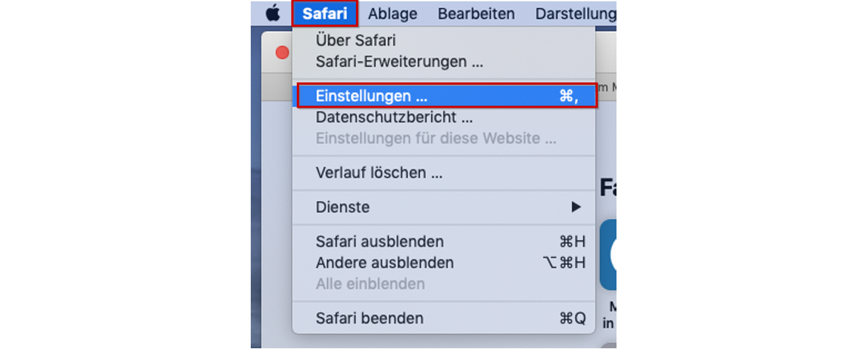Select Verlauf löschen
Viewport: 868px width, 349px height.
(379, 173)
